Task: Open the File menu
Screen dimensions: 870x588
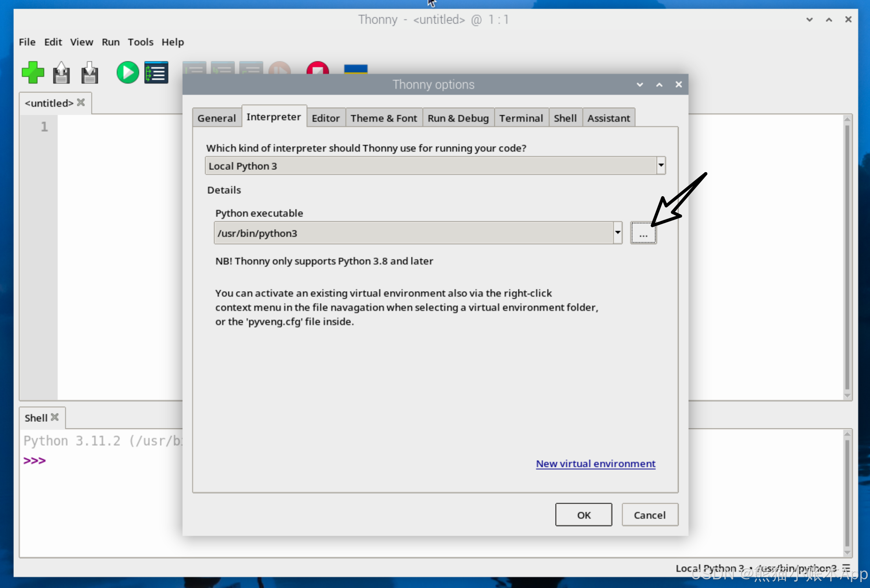Action: tap(27, 42)
